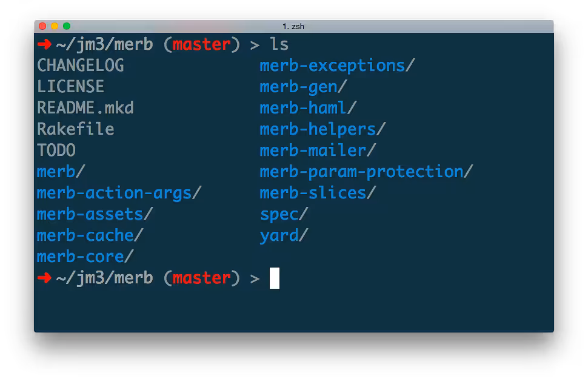
Task: Click the merb-action-args/ directory name
Action: coord(119,194)
